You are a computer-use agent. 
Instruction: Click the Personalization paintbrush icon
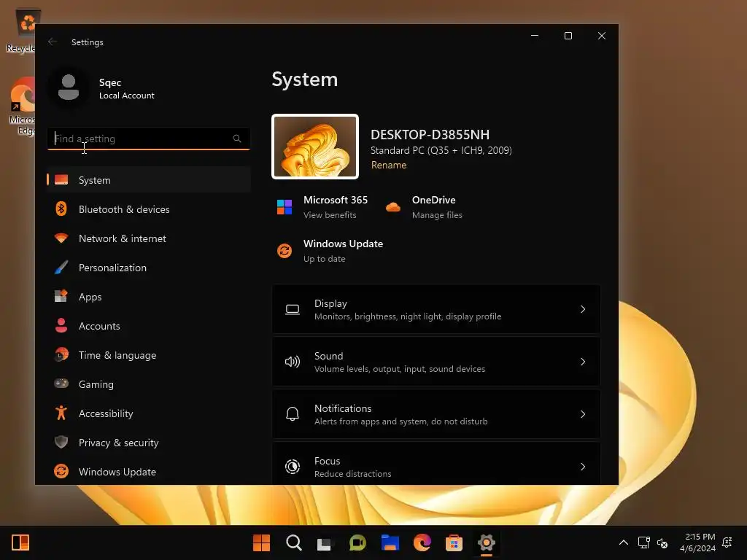click(61, 267)
